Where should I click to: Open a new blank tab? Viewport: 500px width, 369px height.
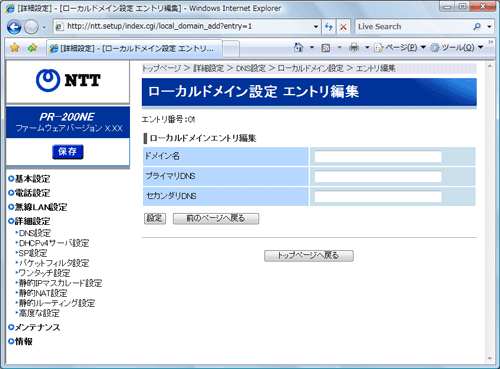pos(231,49)
